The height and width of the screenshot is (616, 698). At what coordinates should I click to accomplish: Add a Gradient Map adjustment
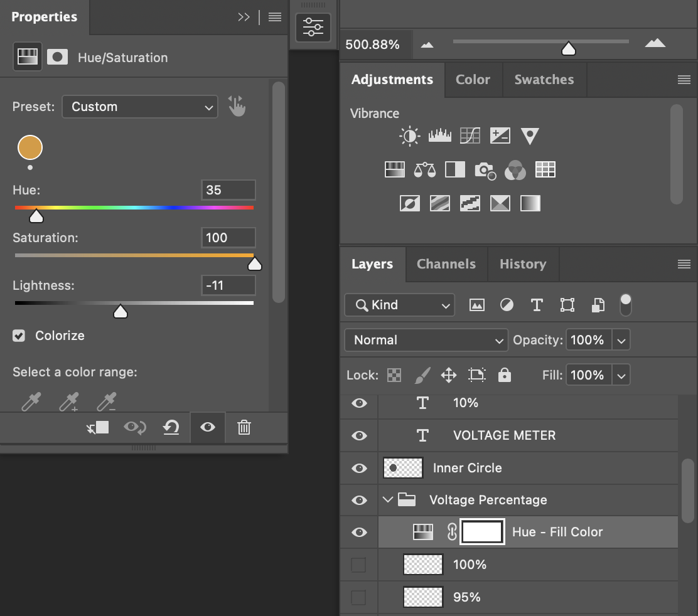[x=530, y=203]
